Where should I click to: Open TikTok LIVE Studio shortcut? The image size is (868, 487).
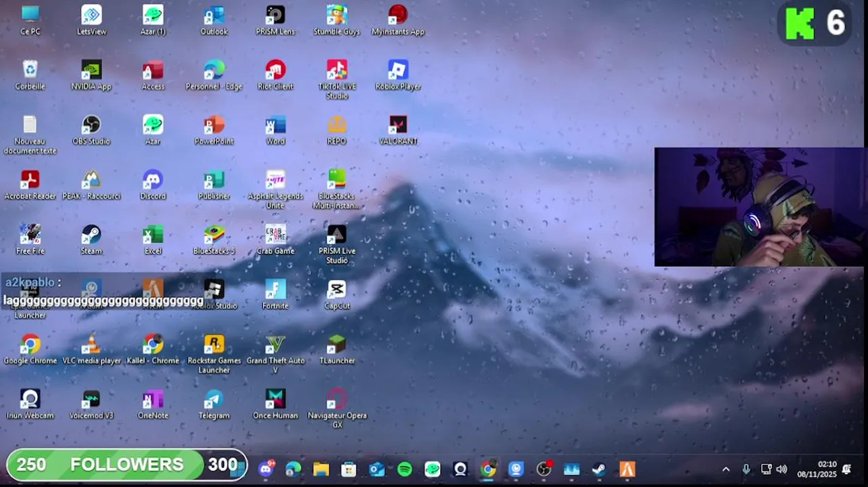(337, 79)
